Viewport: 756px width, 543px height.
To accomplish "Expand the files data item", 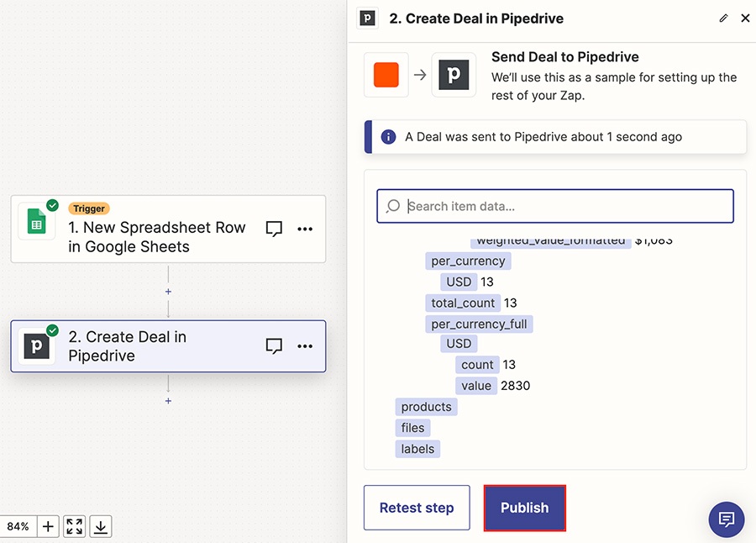I will coord(412,427).
